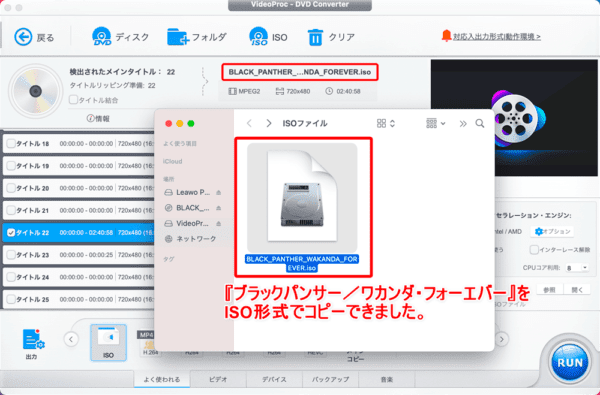Click the 02:40:58 duration label
The height and width of the screenshot is (395, 600).
point(348,91)
